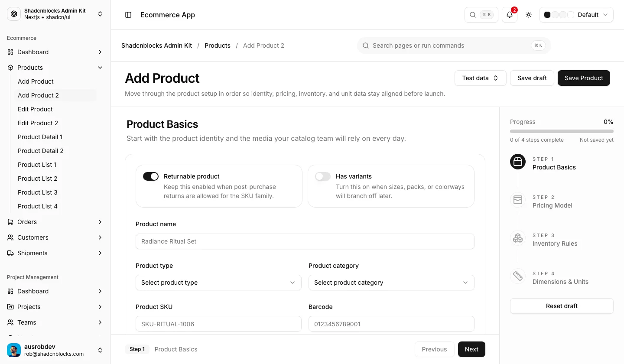Screen dimensions: 624x364
Task: Go to Inventory Rules step icon
Action: [518, 238]
